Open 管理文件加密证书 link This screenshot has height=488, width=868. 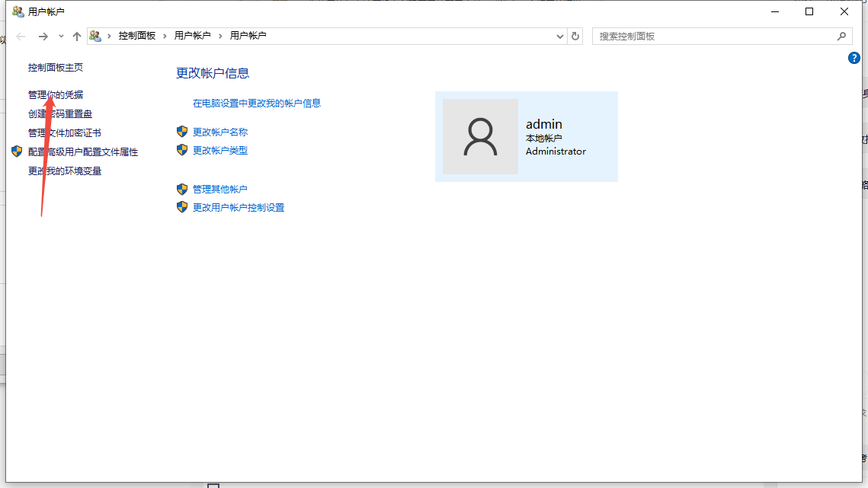click(x=65, y=132)
